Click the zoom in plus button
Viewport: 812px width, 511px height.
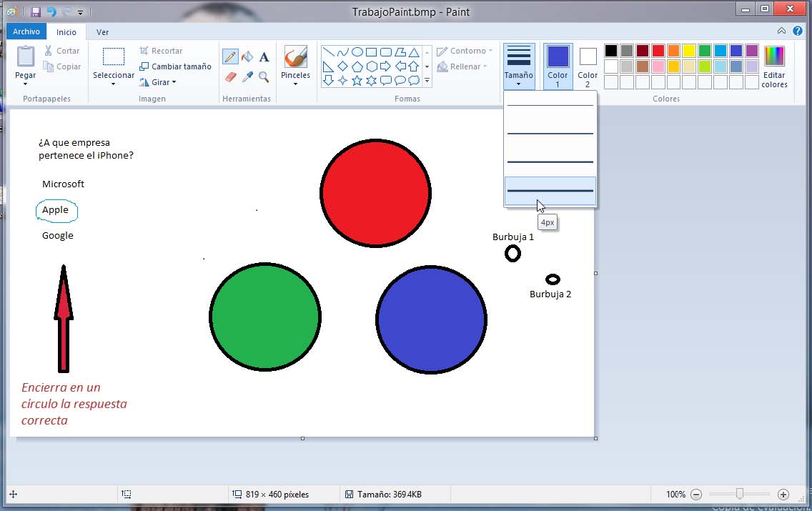(783, 494)
